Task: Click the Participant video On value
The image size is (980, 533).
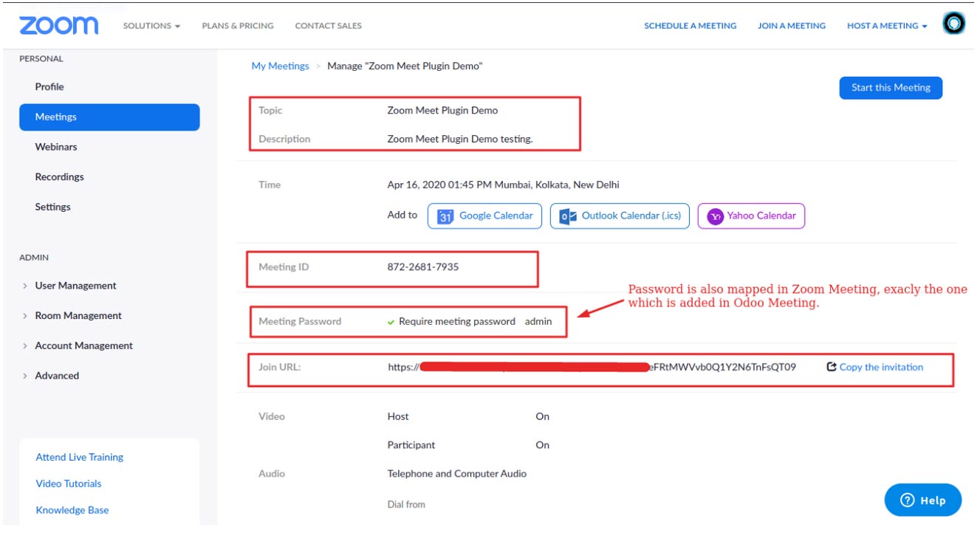Action: 543,445
